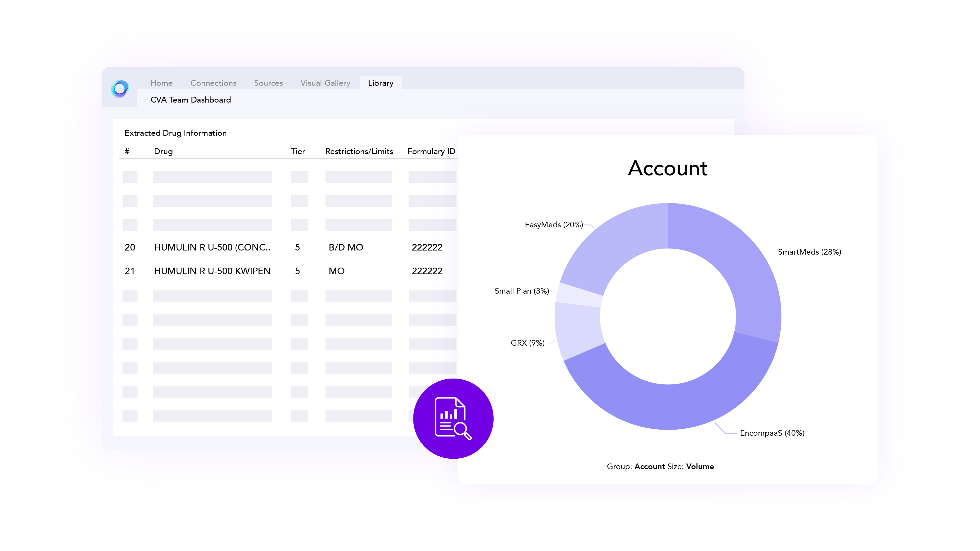Click row number 21
980x551 pixels.
click(130, 271)
